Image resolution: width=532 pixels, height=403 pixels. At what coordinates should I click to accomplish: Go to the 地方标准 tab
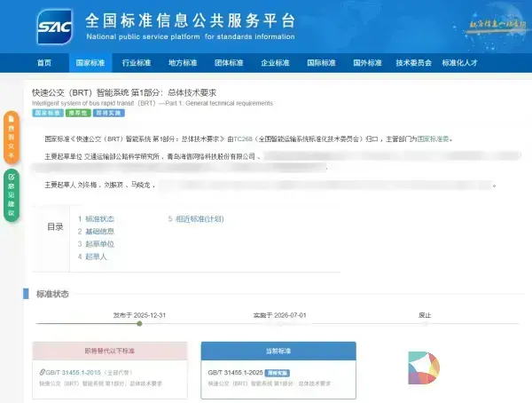click(183, 63)
